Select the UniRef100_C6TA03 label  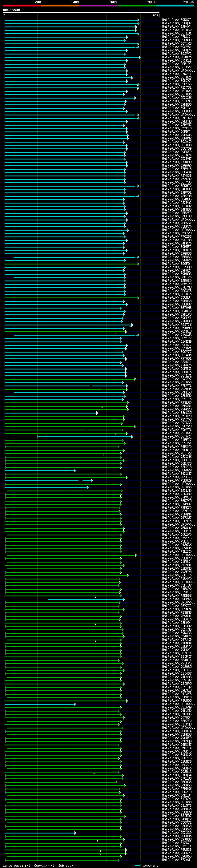coord(177,91)
